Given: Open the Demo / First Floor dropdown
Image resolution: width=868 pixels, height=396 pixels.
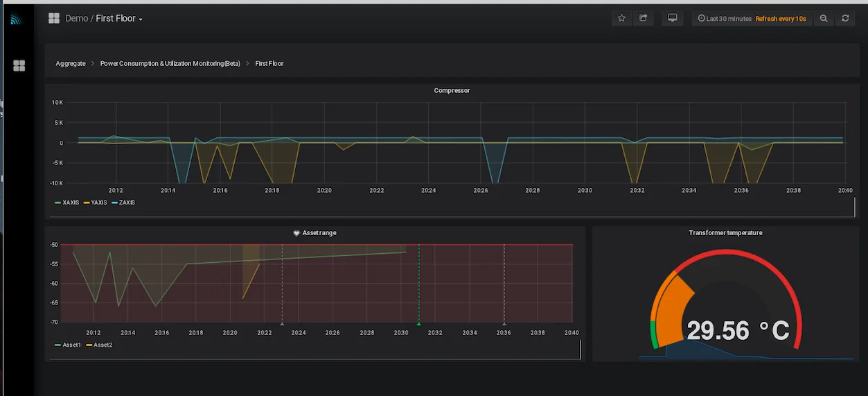Looking at the screenshot, I should click(x=104, y=19).
